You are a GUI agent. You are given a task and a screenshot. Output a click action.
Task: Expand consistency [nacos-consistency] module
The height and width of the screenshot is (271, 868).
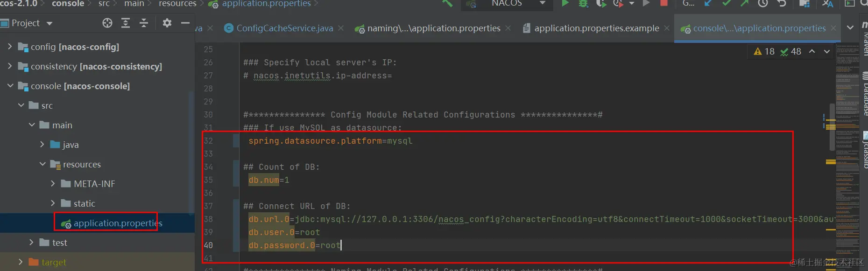[10, 66]
